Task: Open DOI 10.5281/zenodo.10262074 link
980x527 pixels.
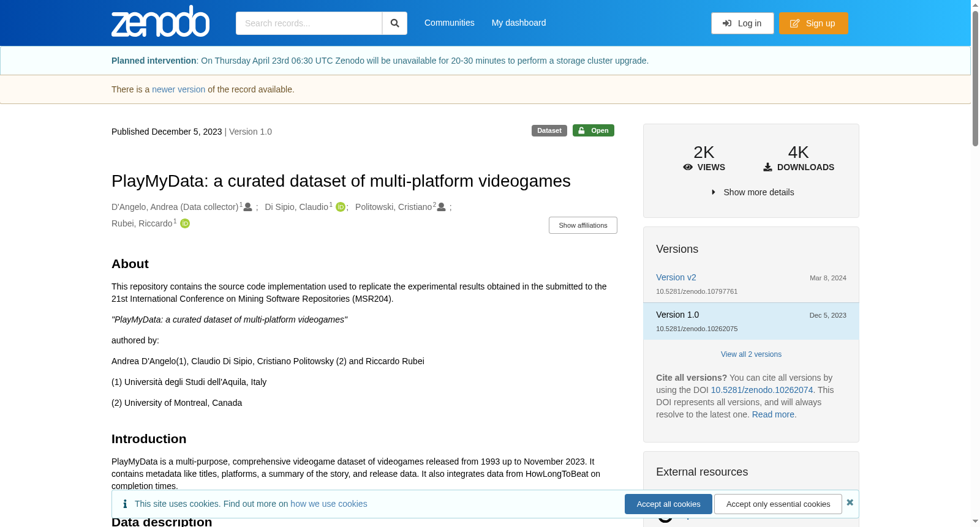Action: 762,390
